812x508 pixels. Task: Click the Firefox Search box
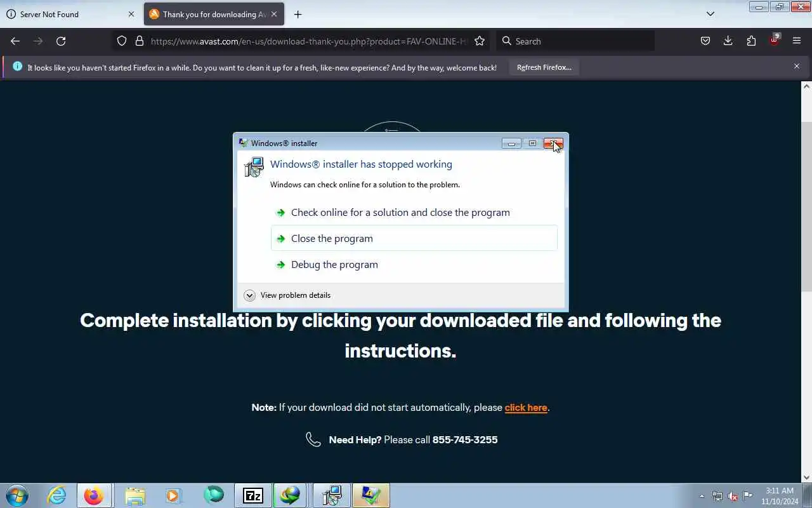pyautogui.click(x=575, y=41)
